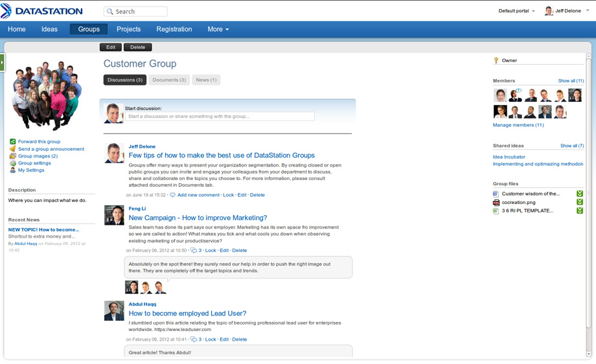Open Feng Li's avatar on New Campaign post
Viewport: 596px width, 364px height.
(114, 216)
